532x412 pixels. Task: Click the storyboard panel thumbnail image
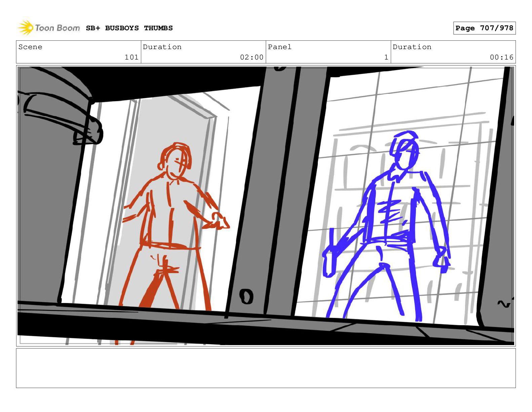(266, 206)
